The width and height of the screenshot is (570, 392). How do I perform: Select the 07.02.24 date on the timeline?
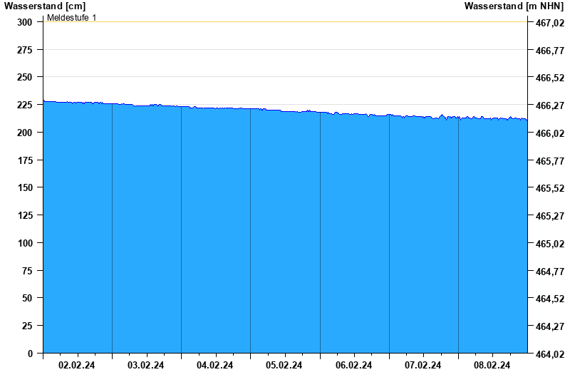click(x=423, y=366)
